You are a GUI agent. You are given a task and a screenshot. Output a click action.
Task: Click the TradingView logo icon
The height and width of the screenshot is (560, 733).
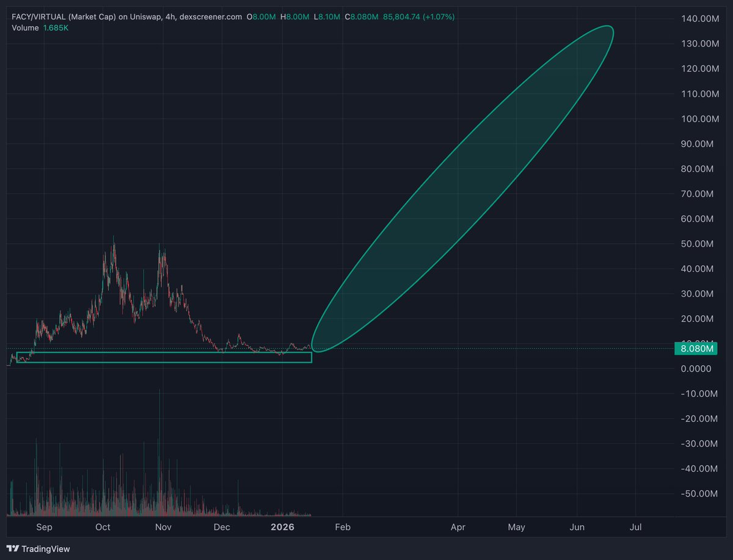tap(13, 549)
